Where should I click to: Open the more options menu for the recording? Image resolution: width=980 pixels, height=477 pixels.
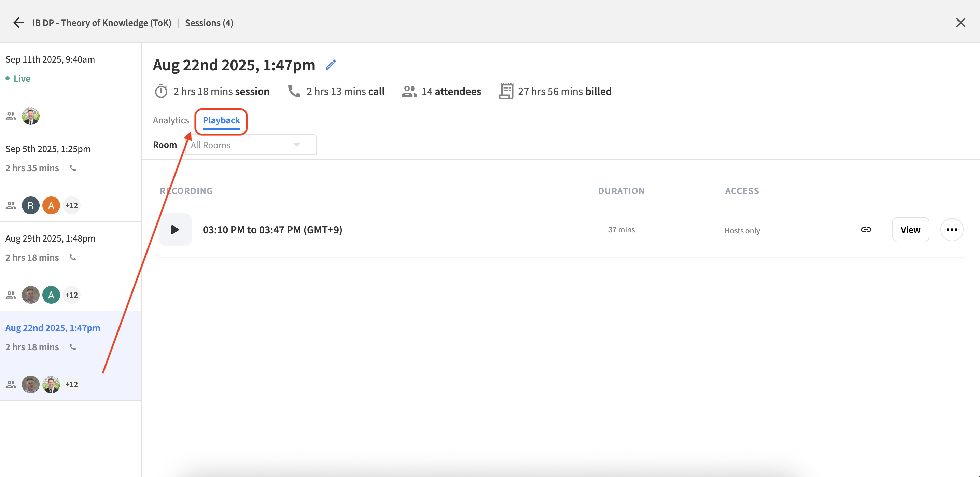(x=952, y=229)
